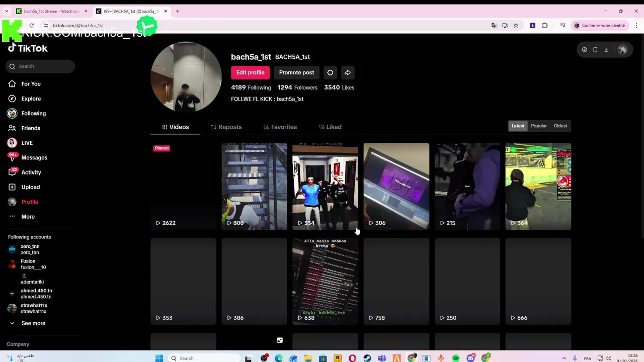The height and width of the screenshot is (362, 644).
Task: Switch to the Reposts tab
Action: 226,127
